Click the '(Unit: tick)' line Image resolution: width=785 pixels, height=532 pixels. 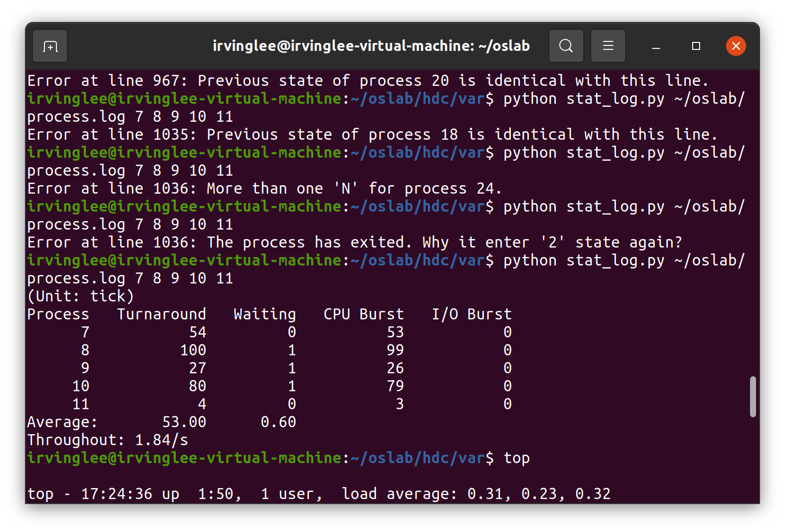tap(80, 296)
